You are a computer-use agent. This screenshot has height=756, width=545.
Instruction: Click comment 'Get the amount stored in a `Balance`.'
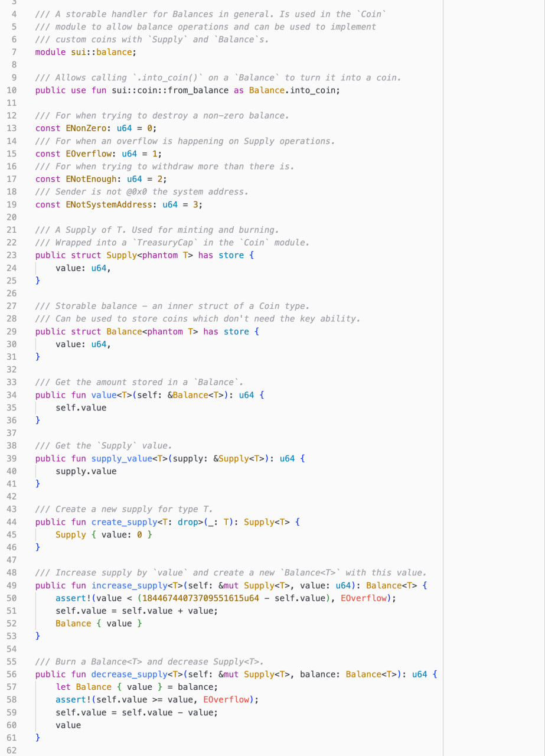pyautogui.click(x=139, y=382)
